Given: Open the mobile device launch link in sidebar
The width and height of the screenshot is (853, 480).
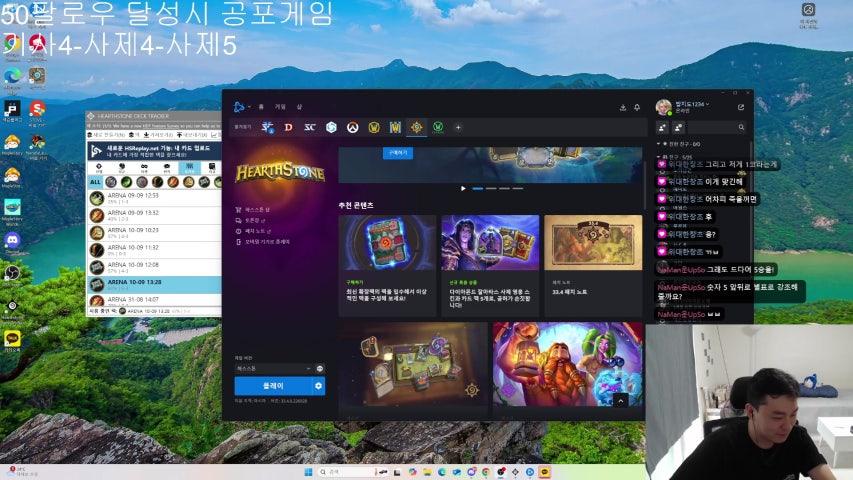Looking at the screenshot, I should (263, 242).
